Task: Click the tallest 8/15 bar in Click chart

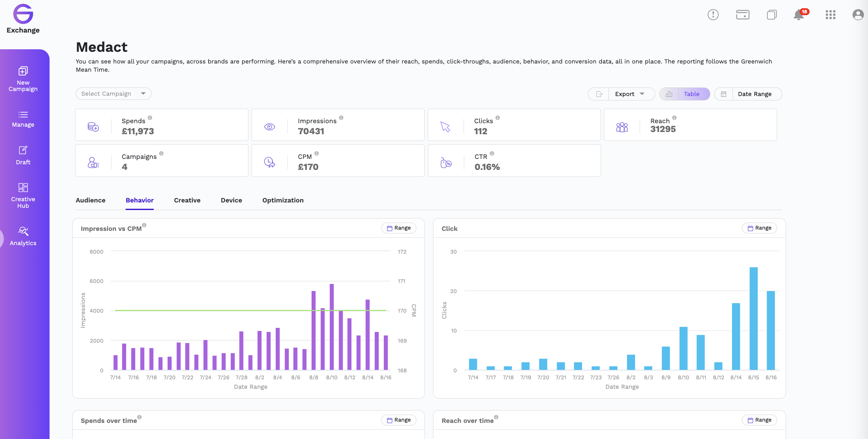Action: click(753, 319)
